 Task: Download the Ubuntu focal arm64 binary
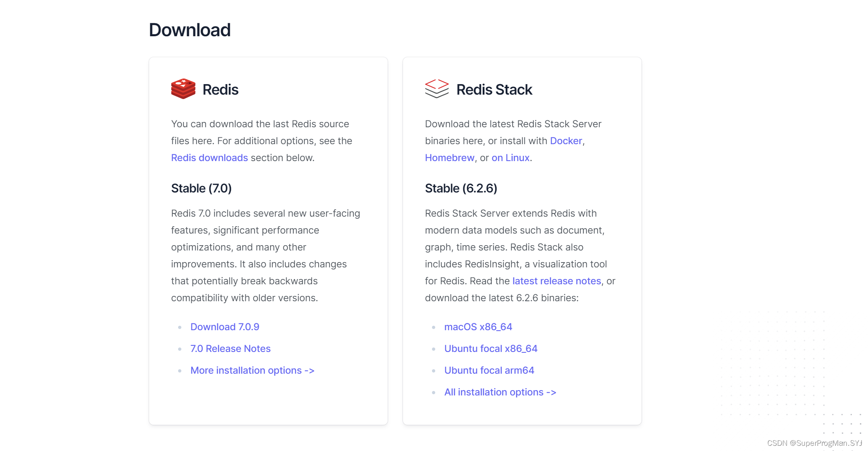(489, 370)
